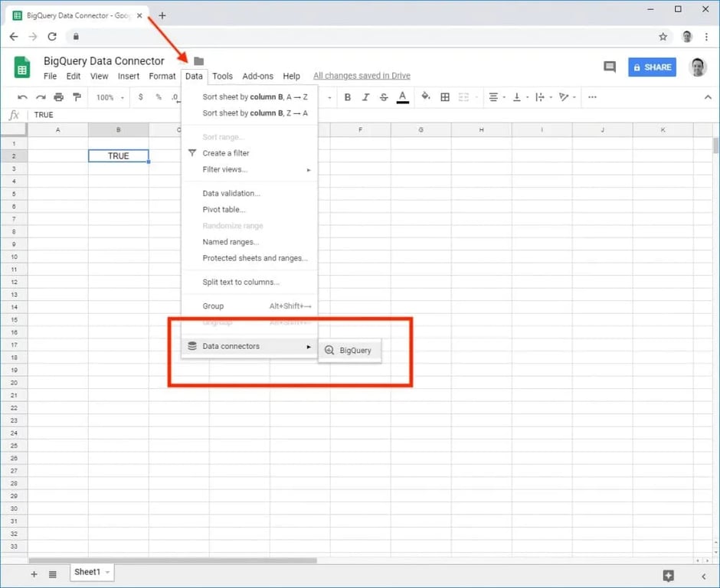The image size is (720, 588).
Task: Open a new browser tab
Action: [162, 15]
